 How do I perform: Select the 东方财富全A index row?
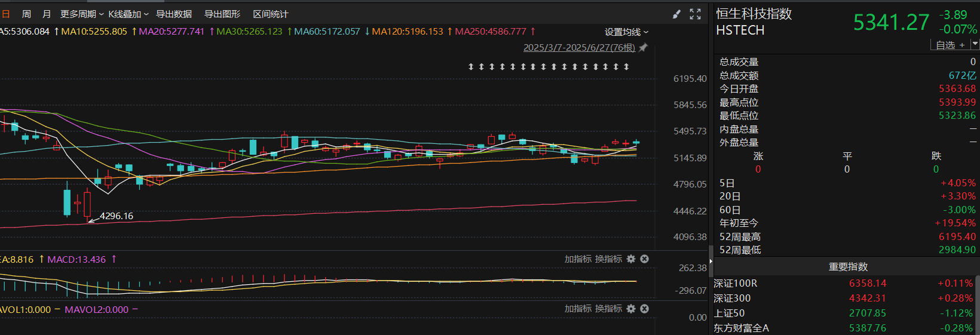(844, 328)
